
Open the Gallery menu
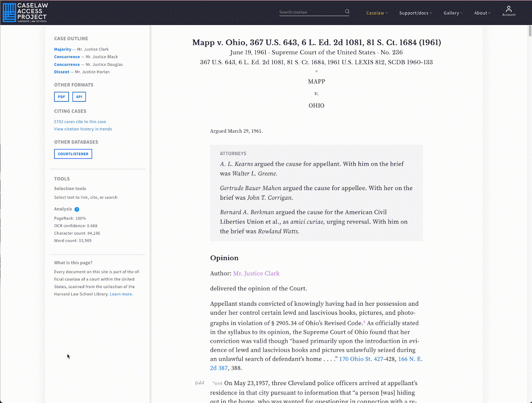[x=453, y=13]
